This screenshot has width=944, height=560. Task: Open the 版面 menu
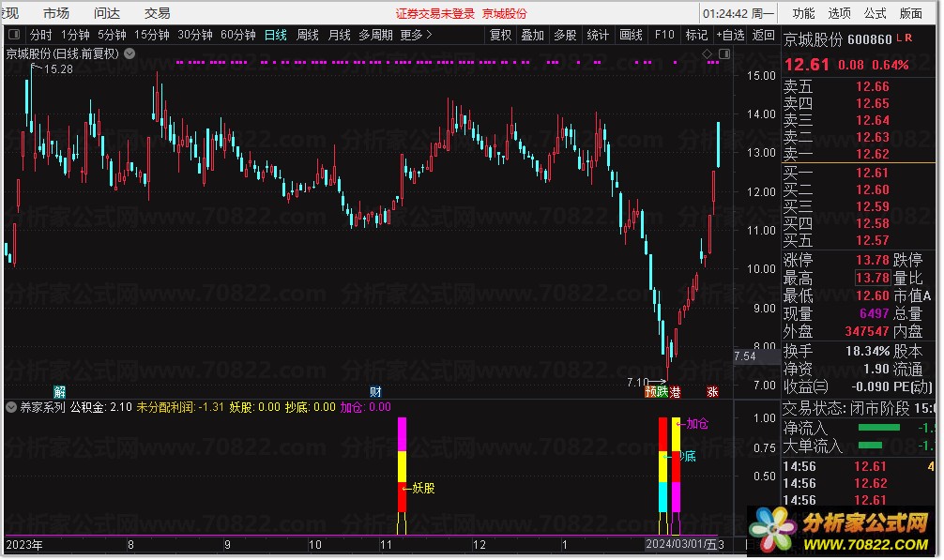tap(911, 13)
